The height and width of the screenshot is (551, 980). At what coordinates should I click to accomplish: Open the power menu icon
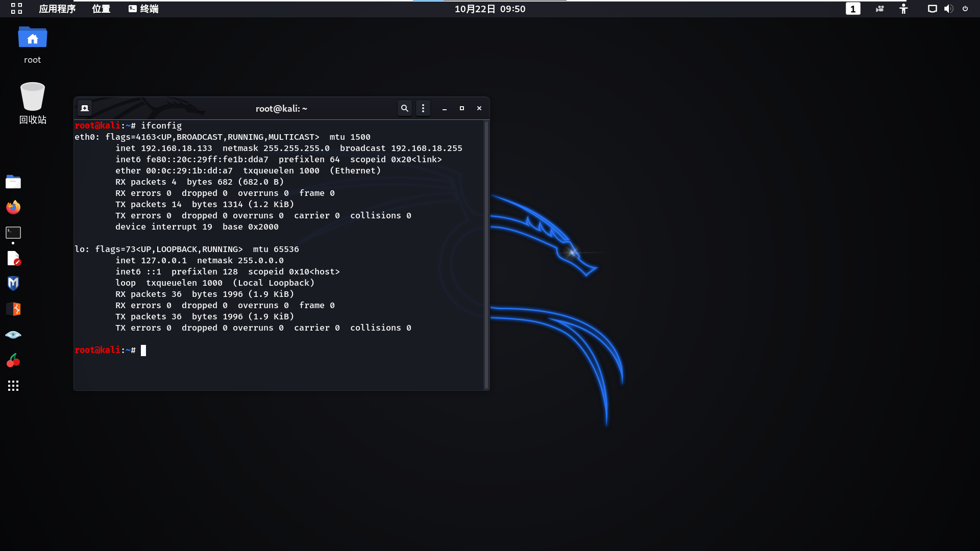(x=965, y=9)
